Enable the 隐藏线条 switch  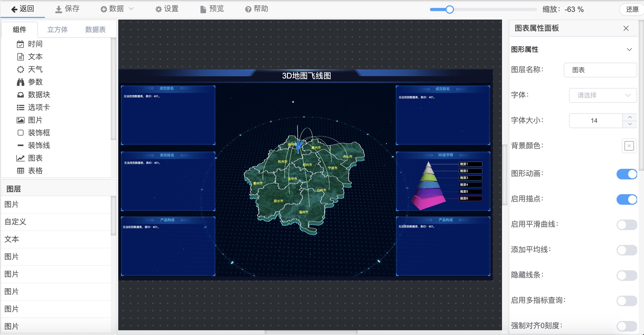[x=627, y=276]
